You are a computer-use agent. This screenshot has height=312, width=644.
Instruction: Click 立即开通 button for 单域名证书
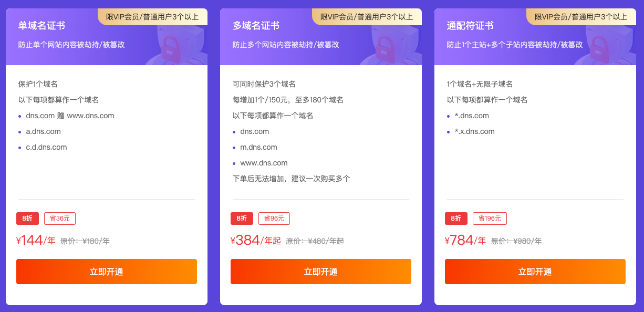pos(107,272)
